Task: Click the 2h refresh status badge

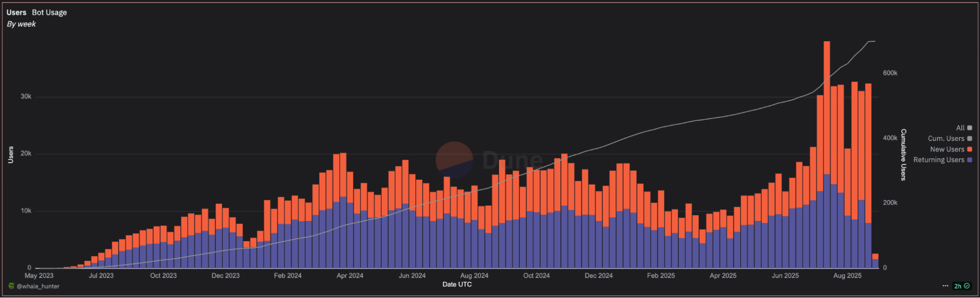Action: (961, 286)
